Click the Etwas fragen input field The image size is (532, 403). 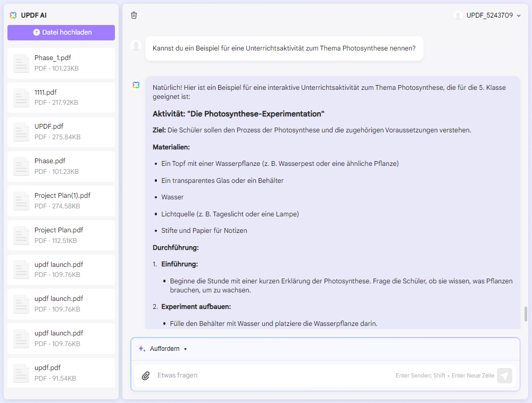pyautogui.click(x=275, y=375)
